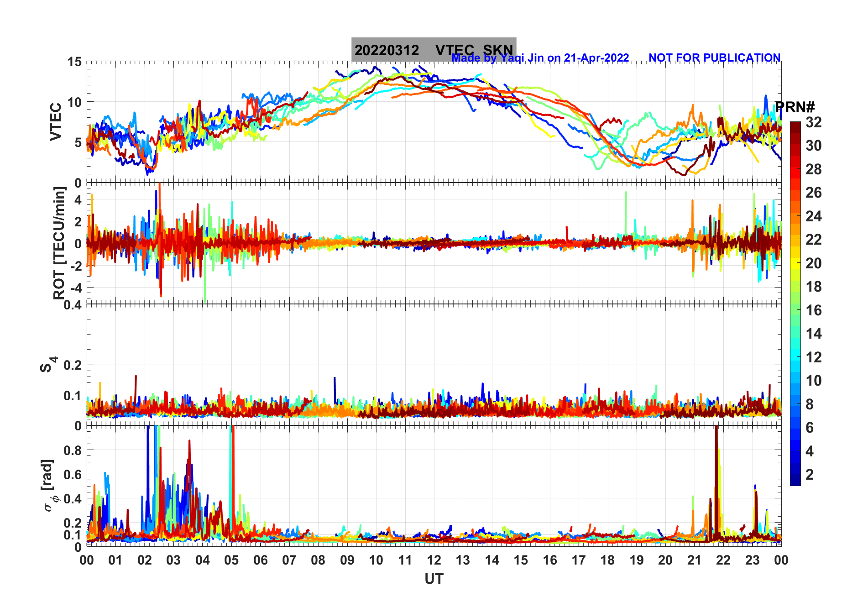
Task: Click the sigma-phi axis tick label 0.8
Action: pyautogui.click(x=73, y=450)
